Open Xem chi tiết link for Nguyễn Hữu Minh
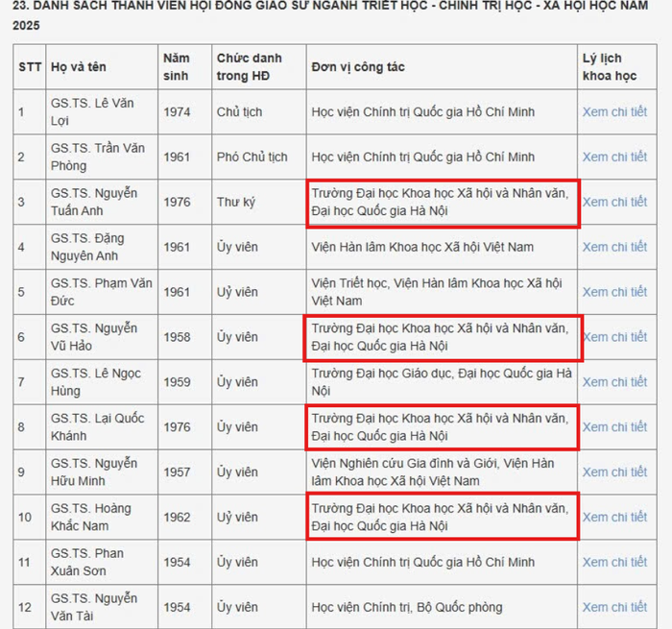 [x=614, y=472]
